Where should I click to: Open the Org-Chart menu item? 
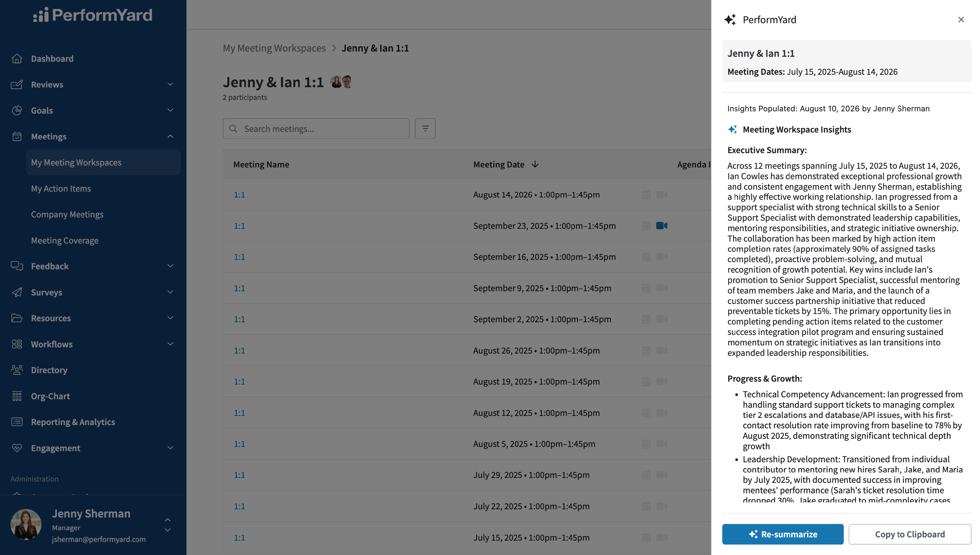(50, 396)
